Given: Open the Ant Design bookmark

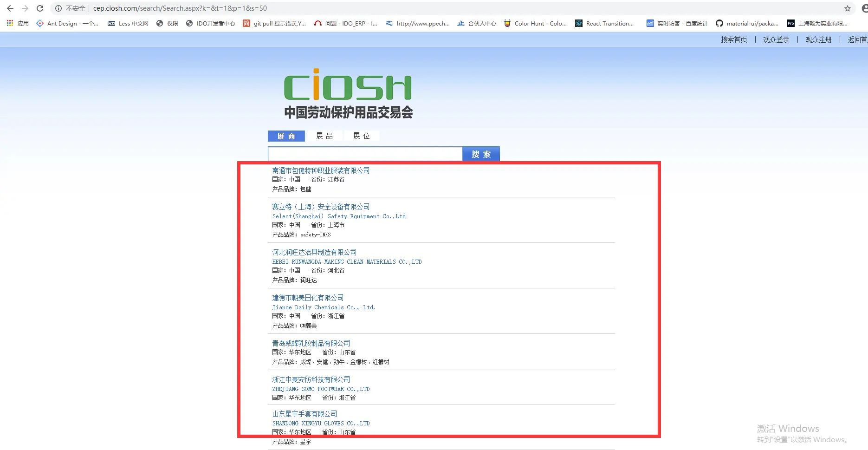Looking at the screenshot, I should pos(67,23).
